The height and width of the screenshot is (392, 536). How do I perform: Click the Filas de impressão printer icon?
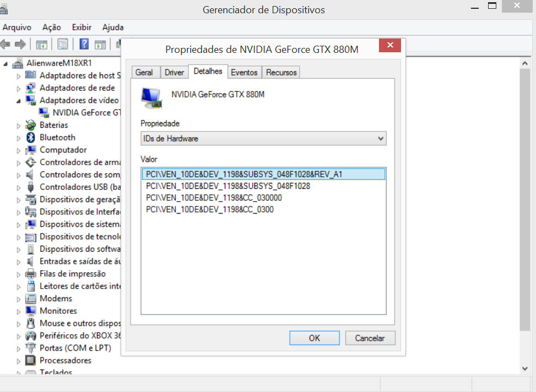click(30, 274)
